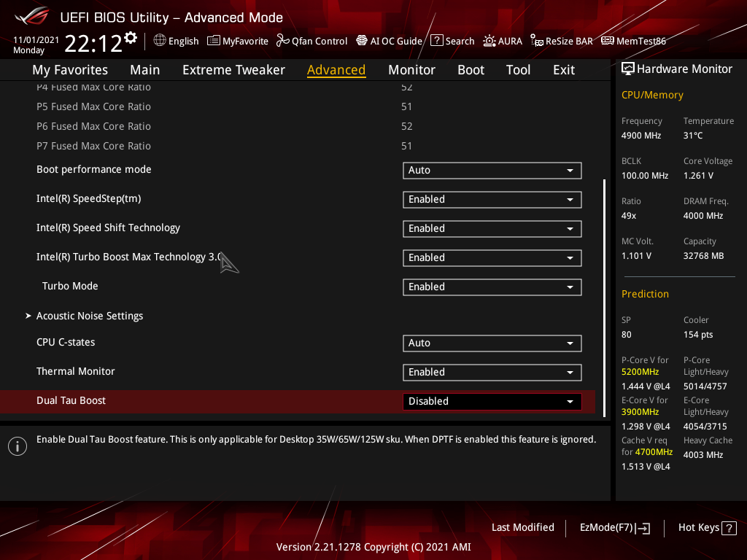Image resolution: width=747 pixels, height=560 pixels.
Task: Select CPU C-states label
Action: (66, 343)
